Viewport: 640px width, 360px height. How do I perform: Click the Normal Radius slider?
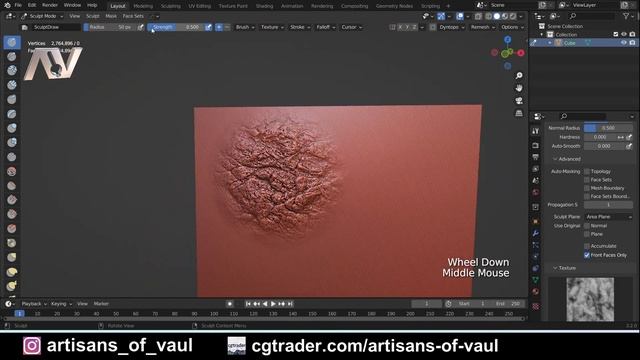coord(608,128)
